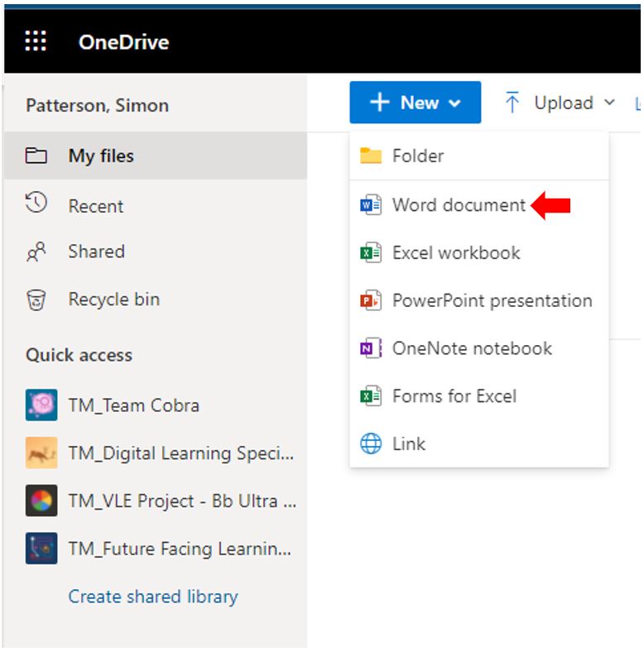Click Create shared library link
Viewport: 644px width, 652px height.
[x=153, y=597]
